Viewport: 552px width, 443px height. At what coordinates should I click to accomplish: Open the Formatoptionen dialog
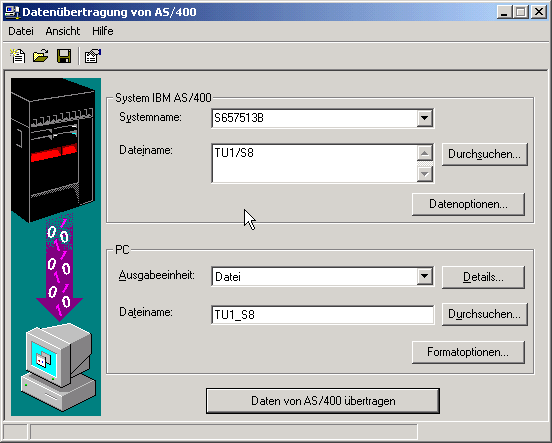(x=468, y=352)
